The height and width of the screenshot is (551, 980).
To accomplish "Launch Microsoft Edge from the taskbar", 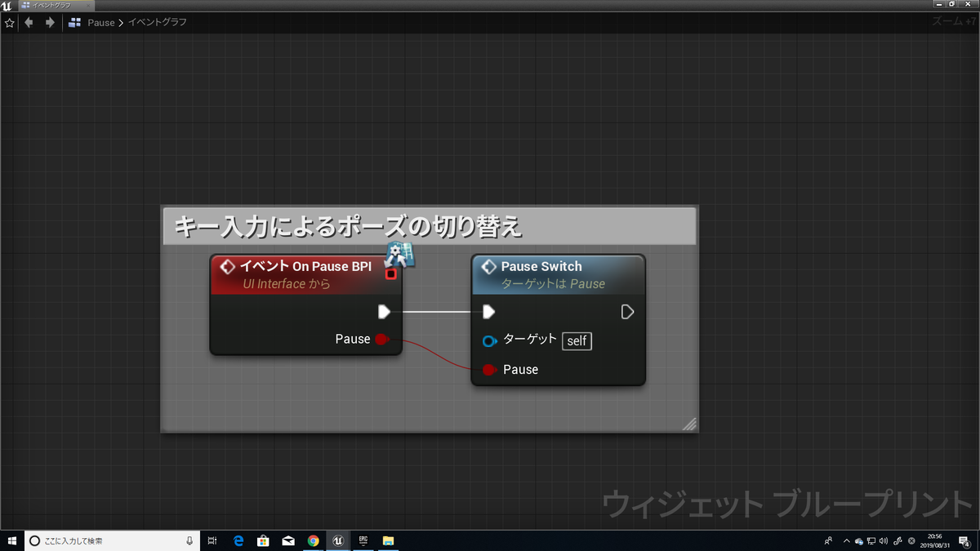I will (238, 540).
